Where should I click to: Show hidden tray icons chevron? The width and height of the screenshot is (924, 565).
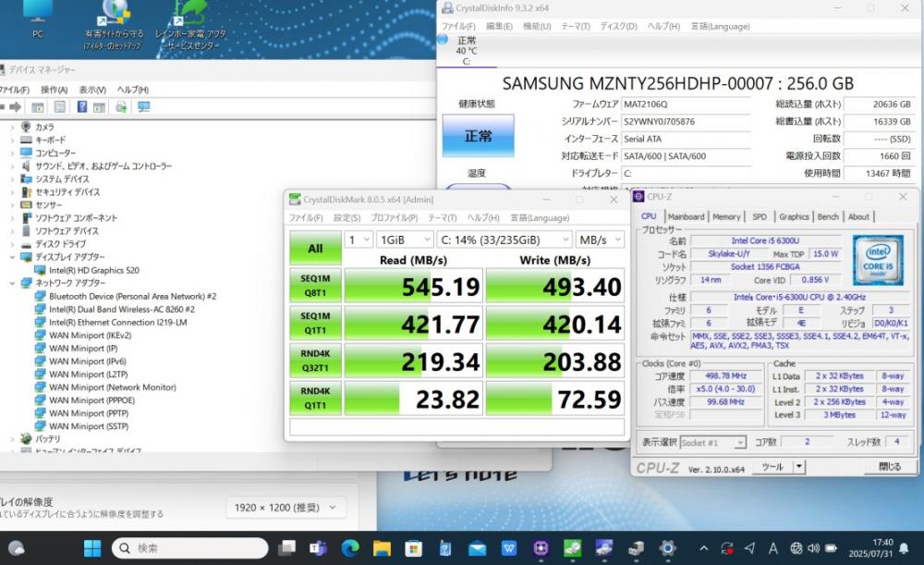click(x=703, y=548)
